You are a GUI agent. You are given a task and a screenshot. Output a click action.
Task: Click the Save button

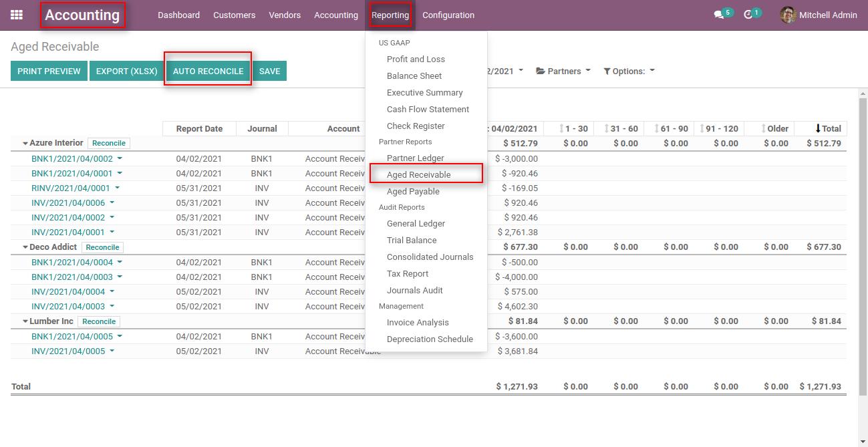[x=269, y=71]
